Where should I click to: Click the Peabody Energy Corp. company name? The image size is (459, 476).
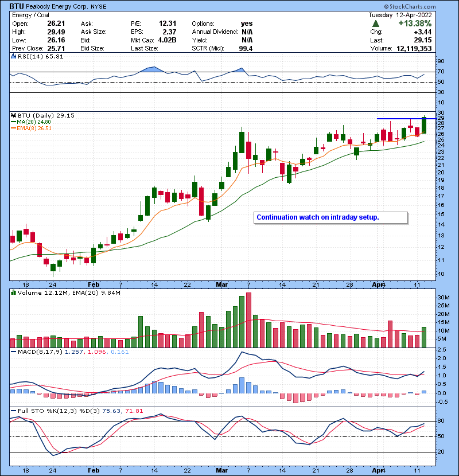click(57, 6)
